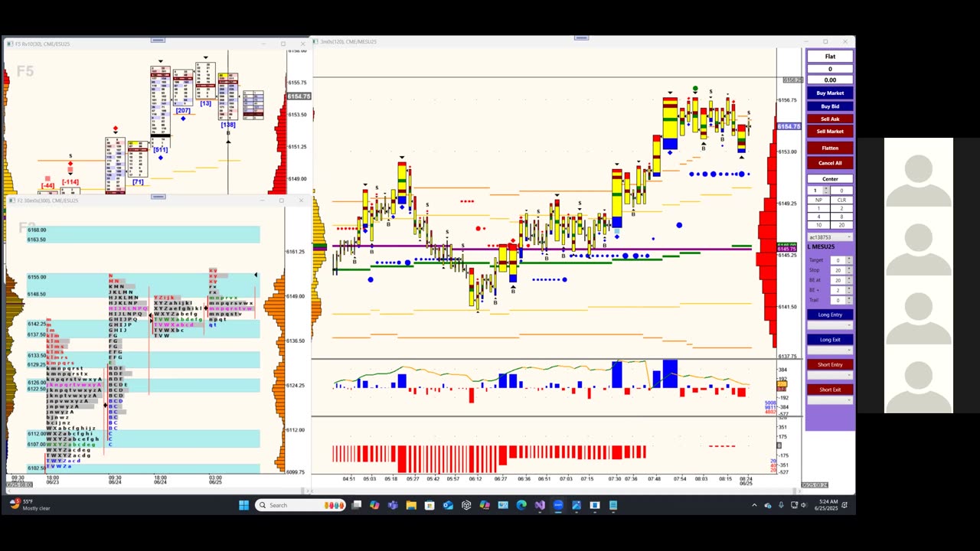The height and width of the screenshot is (551, 980).
Task: Click the Buy Bid button
Action: (830, 106)
